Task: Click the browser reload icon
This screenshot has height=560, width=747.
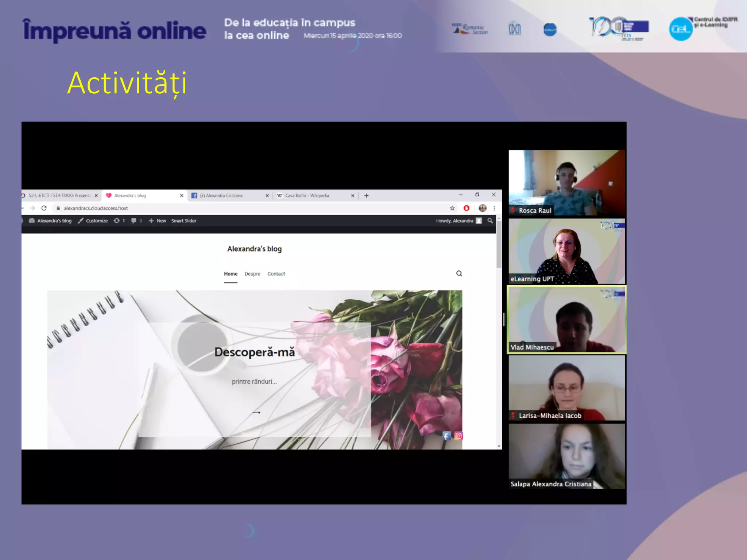Action: click(44, 208)
